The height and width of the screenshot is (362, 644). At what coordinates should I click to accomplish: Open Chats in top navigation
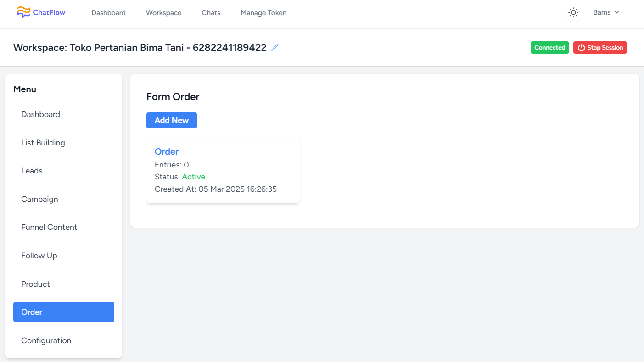211,13
